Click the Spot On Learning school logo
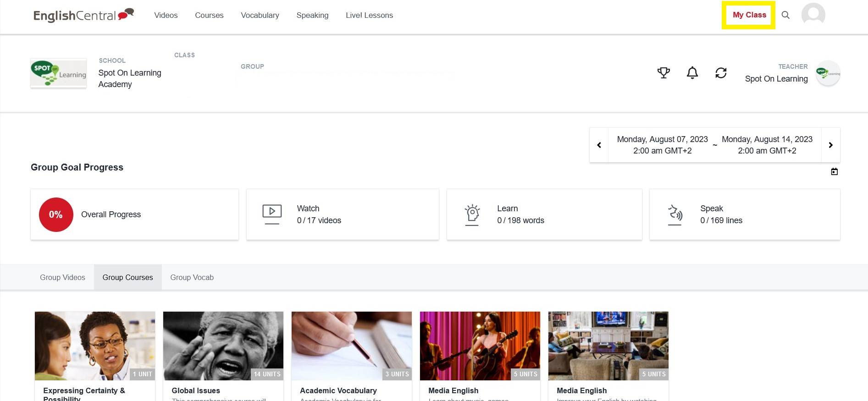 coord(59,73)
